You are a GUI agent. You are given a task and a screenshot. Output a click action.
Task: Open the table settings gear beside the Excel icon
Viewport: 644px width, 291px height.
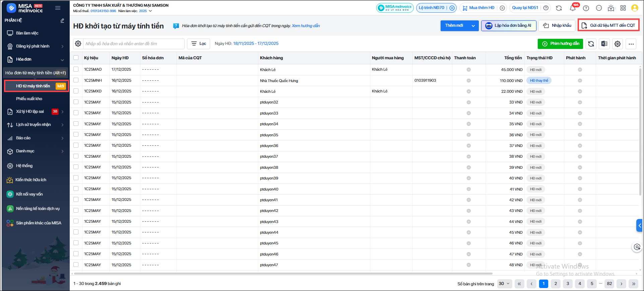[x=618, y=44]
